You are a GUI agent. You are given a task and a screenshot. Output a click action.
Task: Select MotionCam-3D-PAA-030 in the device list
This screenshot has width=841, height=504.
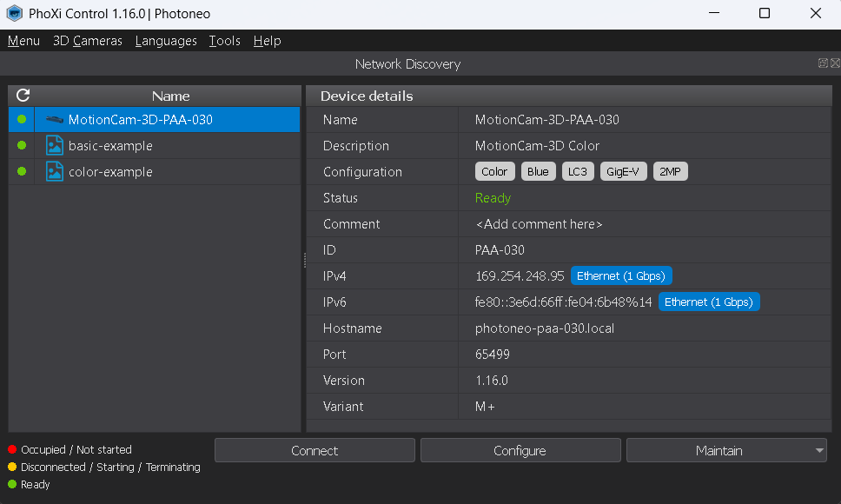pyautogui.click(x=154, y=120)
